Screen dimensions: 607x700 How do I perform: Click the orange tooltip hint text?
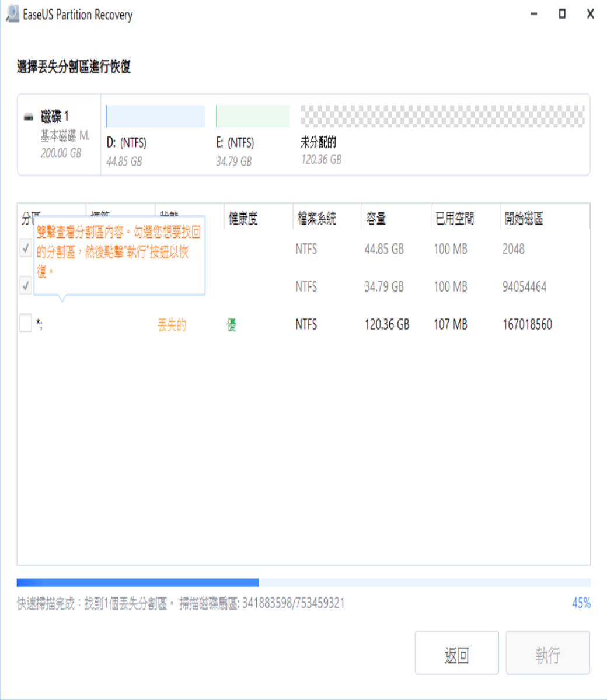[118, 252]
